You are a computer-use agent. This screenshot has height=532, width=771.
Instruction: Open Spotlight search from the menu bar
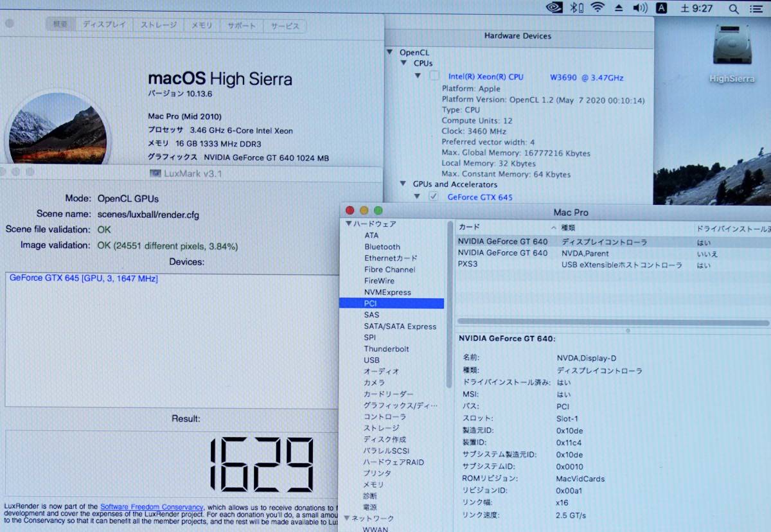[x=733, y=9]
